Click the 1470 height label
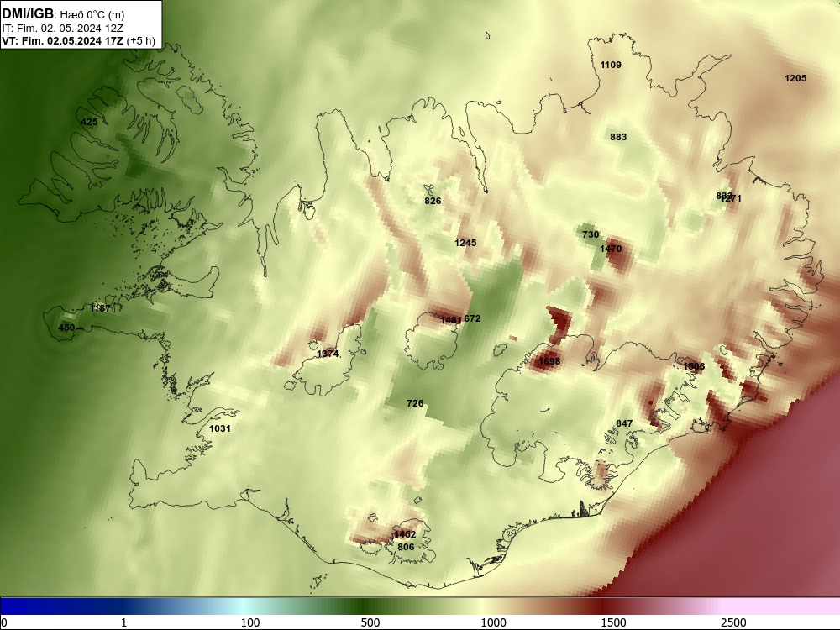 [x=611, y=249]
